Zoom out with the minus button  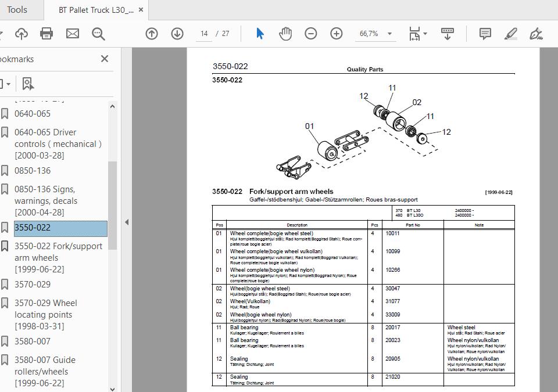point(310,34)
